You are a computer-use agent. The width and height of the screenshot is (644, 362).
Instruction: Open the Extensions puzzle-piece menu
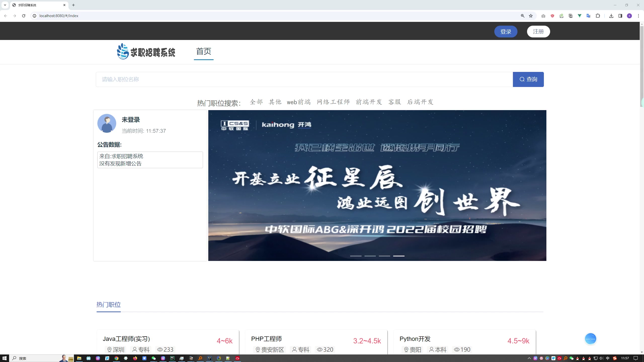(x=598, y=16)
